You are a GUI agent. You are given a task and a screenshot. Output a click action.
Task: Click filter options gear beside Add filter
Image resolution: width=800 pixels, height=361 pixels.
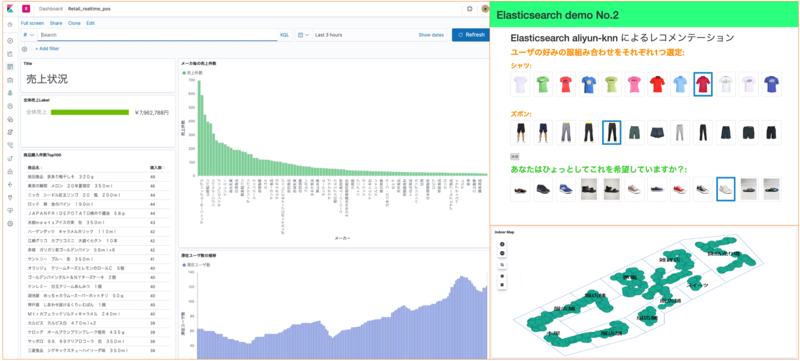[x=24, y=49]
